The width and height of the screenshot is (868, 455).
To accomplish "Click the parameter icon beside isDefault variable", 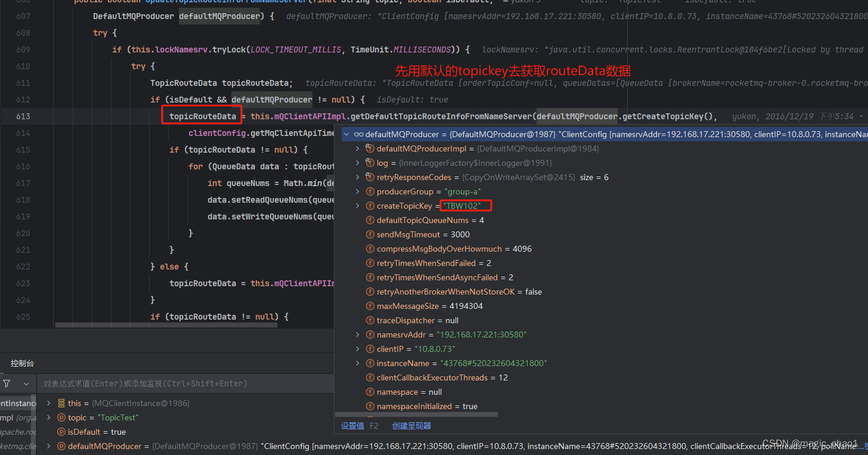I will pos(61,432).
